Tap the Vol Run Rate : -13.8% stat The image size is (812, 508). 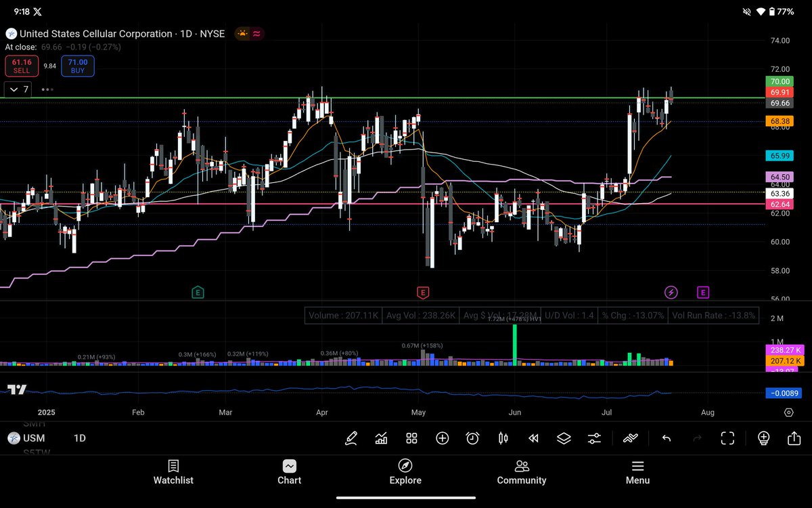[x=713, y=316]
